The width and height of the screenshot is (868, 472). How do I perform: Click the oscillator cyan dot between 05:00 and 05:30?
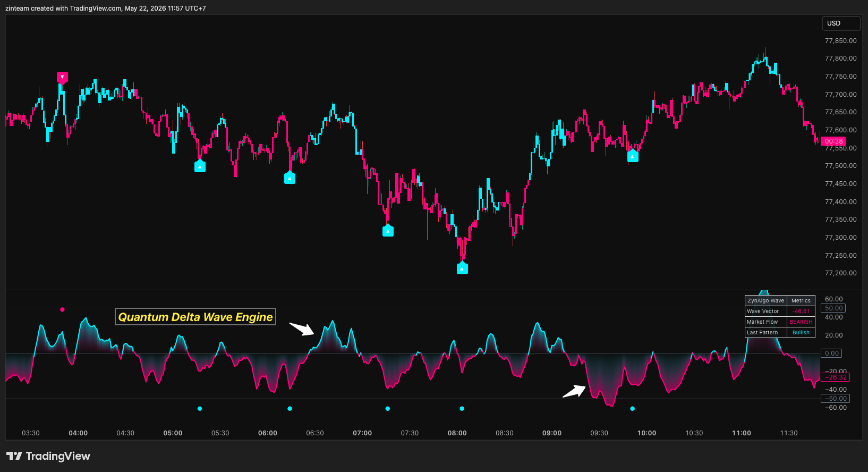pos(200,409)
